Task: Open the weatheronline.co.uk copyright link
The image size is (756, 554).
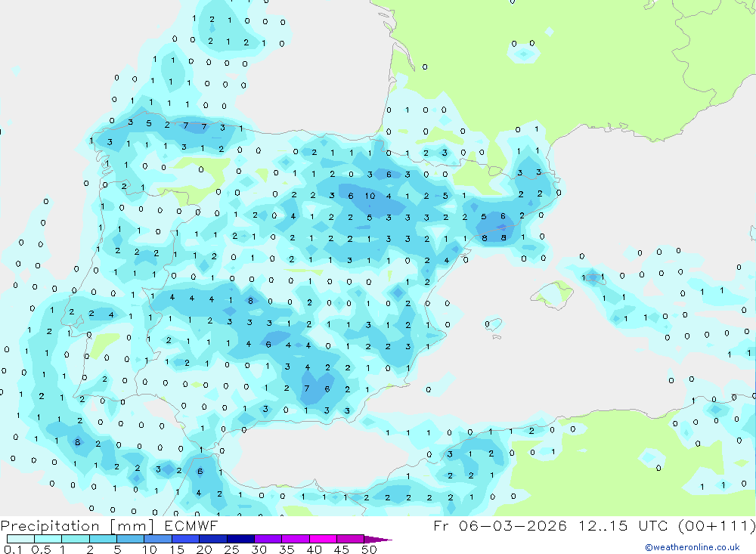Action: coord(692,547)
